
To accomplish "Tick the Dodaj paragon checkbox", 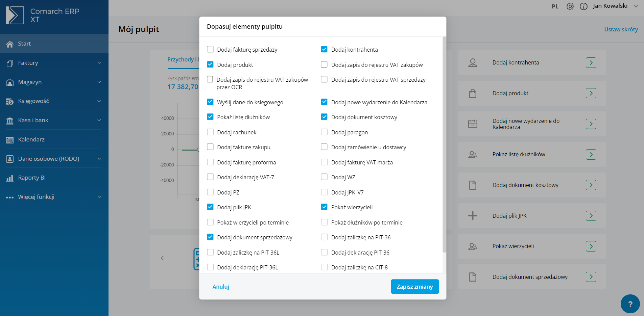I will tap(324, 132).
